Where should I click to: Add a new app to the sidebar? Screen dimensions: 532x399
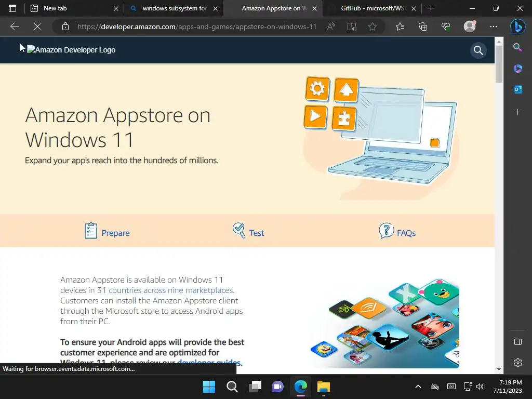click(x=518, y=112)
